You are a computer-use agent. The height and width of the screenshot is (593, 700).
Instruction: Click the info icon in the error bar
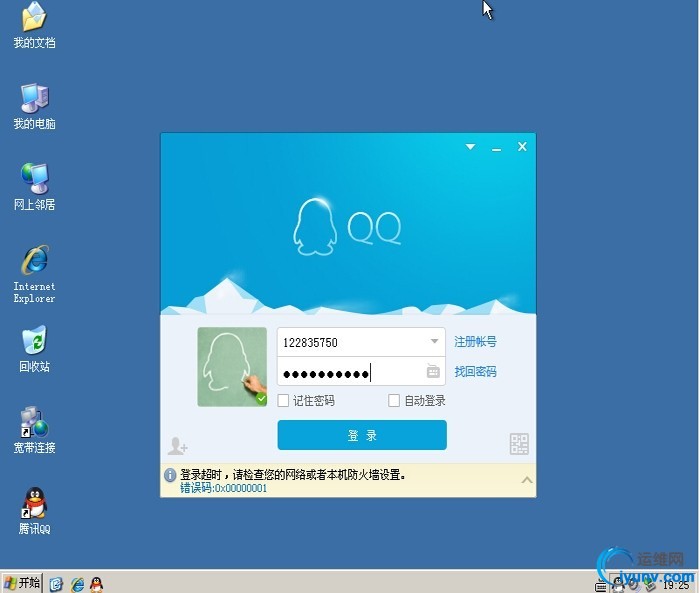(x=170, y=475)
